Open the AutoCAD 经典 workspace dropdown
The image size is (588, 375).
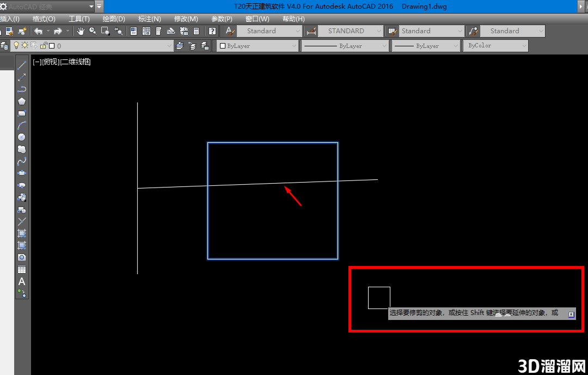91,7
